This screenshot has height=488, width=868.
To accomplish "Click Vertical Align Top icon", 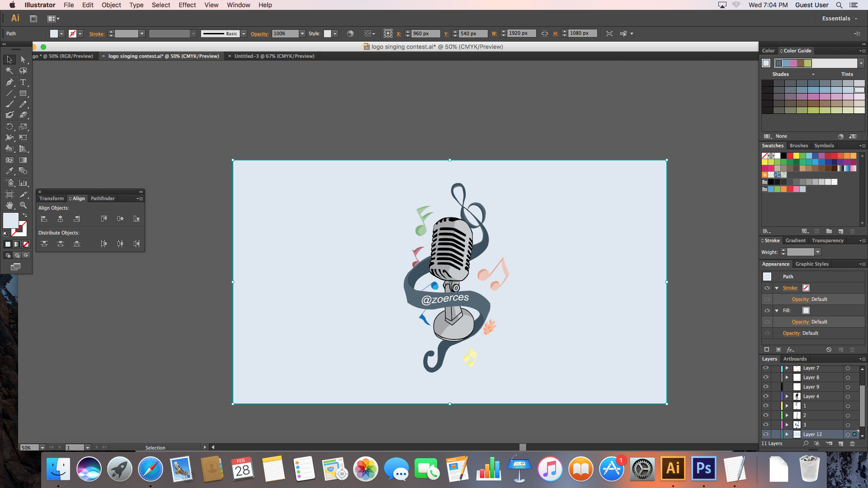I will [104, 219].
